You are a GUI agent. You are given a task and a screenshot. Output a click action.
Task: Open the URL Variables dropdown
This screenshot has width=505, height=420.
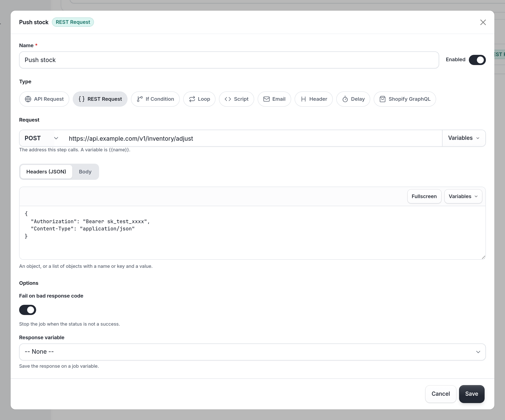pyautogui.click(x=464, y=138)
